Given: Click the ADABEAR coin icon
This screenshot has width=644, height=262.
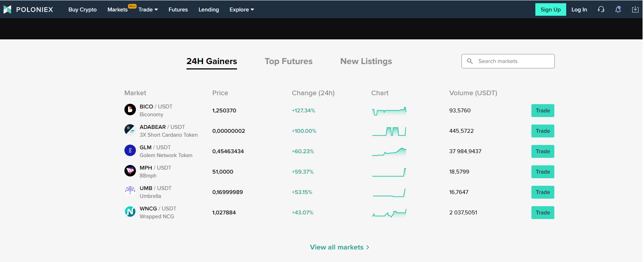Looking at the screenshot, I should pos(130,130).
